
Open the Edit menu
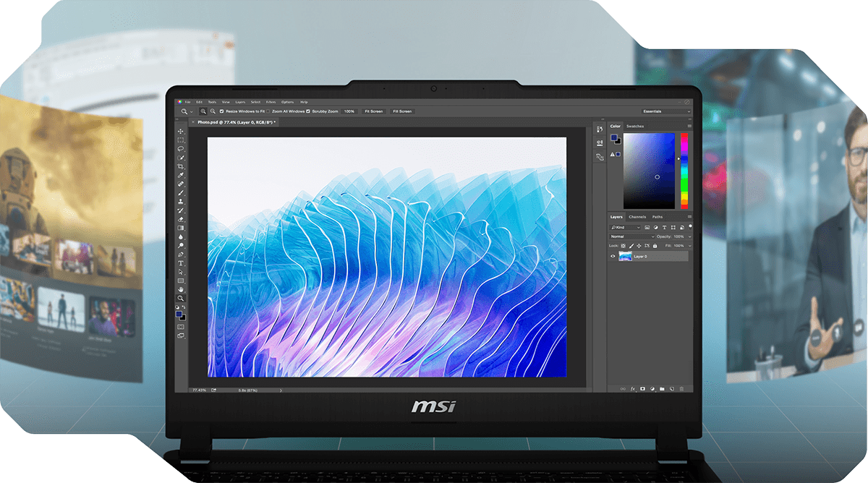pyautogui.click(x=199, y=102)
